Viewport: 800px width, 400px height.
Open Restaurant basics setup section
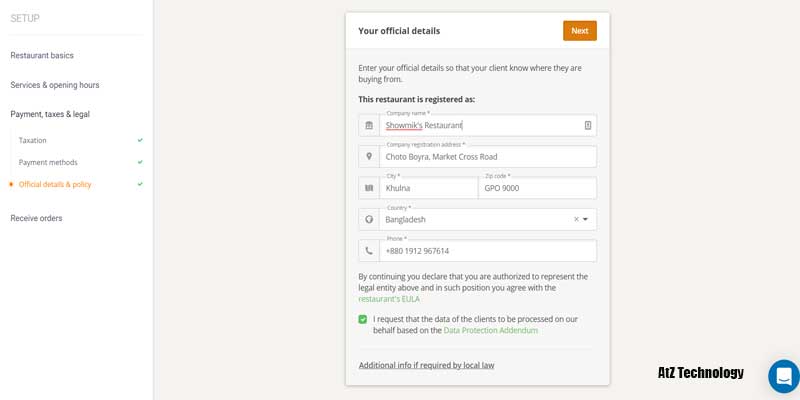(42, 55)
